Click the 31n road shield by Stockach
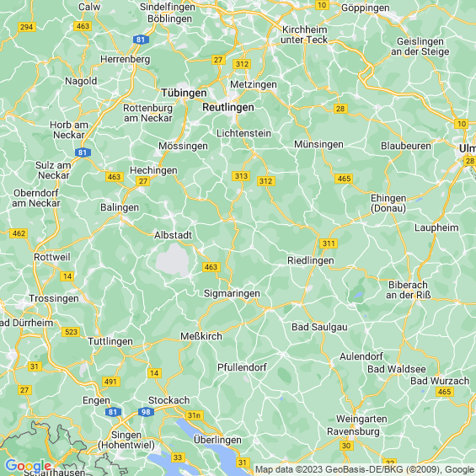 point(195,415)
